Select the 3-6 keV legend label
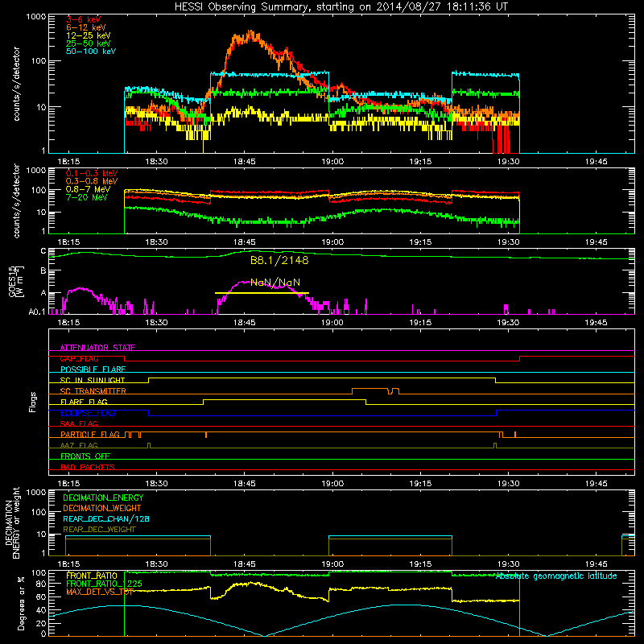 [x=83, y=19]
